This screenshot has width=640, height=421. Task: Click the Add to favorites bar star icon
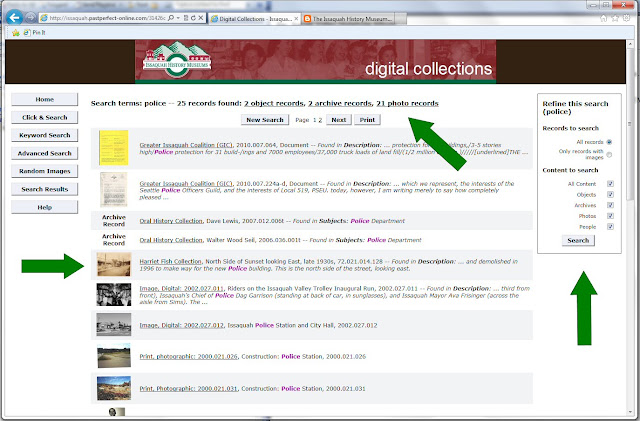[16, 33]
